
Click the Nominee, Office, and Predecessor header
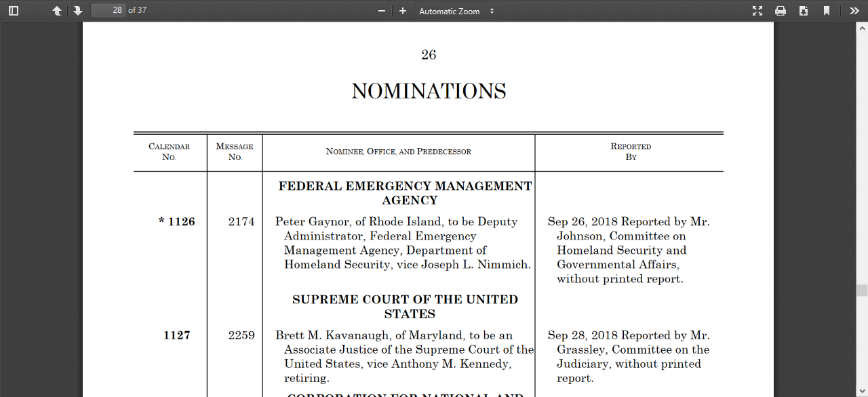398,151
